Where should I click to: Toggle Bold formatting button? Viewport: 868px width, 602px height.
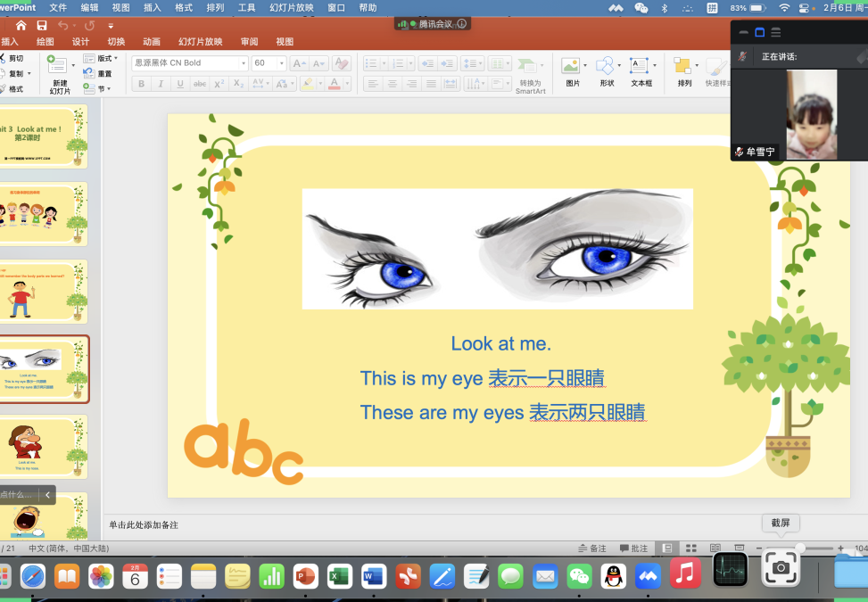pos(141,84)
